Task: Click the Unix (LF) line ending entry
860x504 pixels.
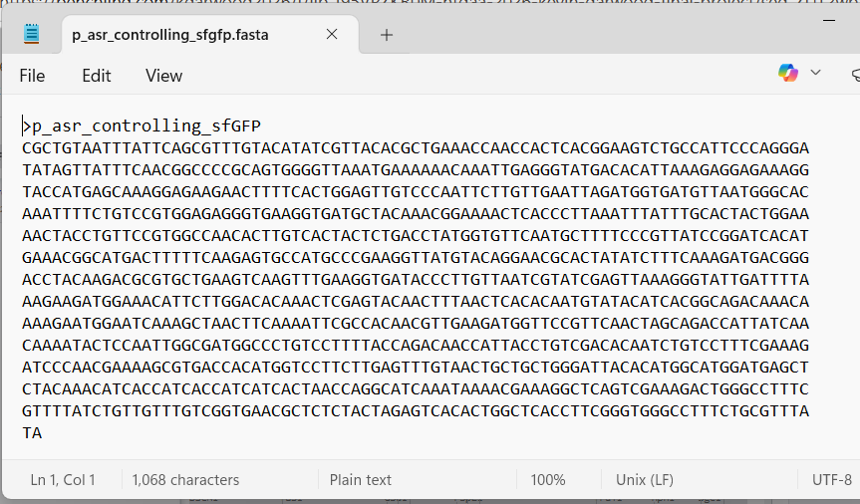Action: click(x=645, y=480)
